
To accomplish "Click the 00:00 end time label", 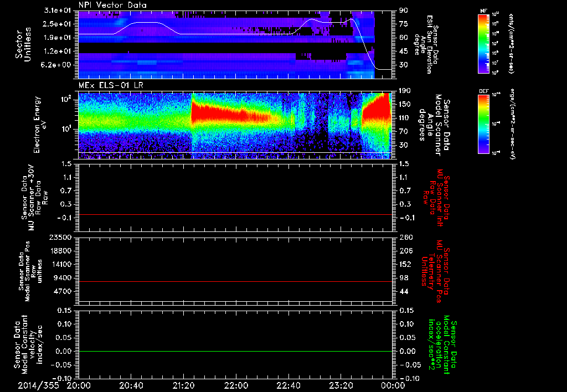I will (x=392, y=385).
